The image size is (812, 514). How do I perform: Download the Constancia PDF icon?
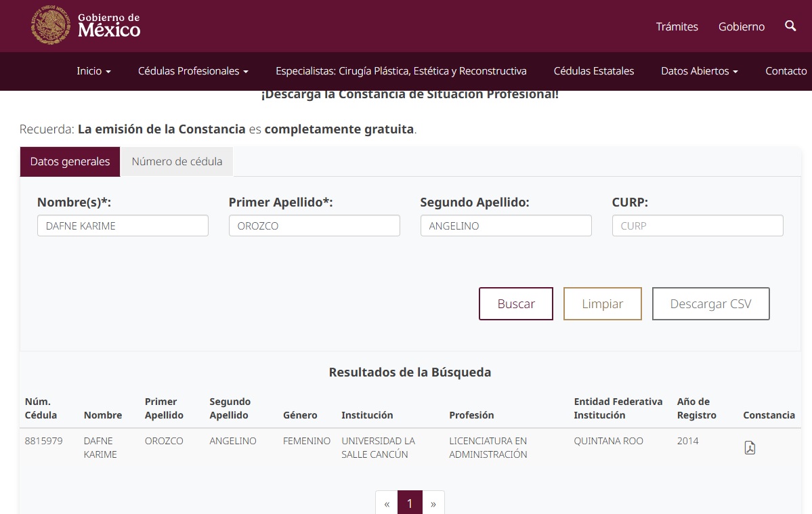point(750,448)
